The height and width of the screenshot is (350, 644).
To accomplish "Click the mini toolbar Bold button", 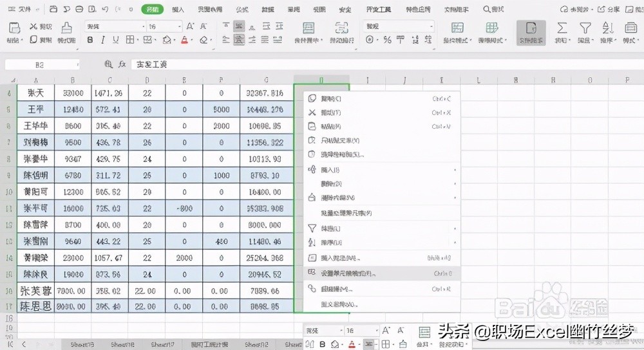I will (x=323, y=344).
